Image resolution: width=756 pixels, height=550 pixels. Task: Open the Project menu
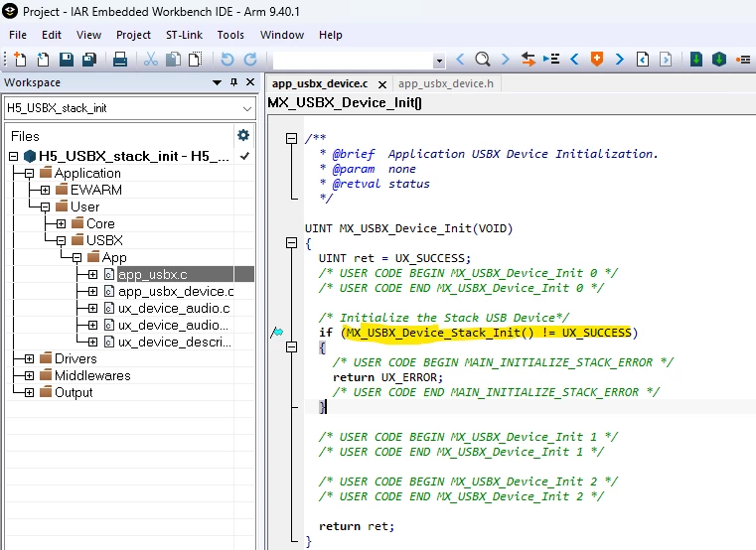tap(133, 35)
